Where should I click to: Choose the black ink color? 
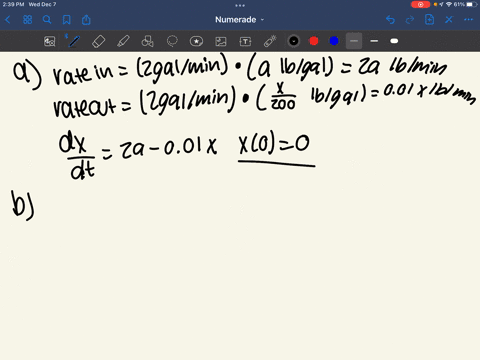coord(294,41)
